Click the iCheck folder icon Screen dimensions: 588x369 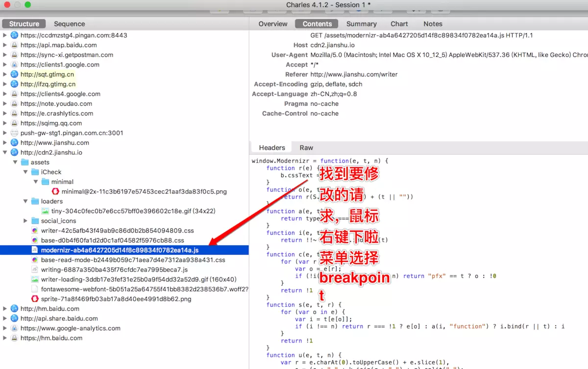(x=35, y=172)
